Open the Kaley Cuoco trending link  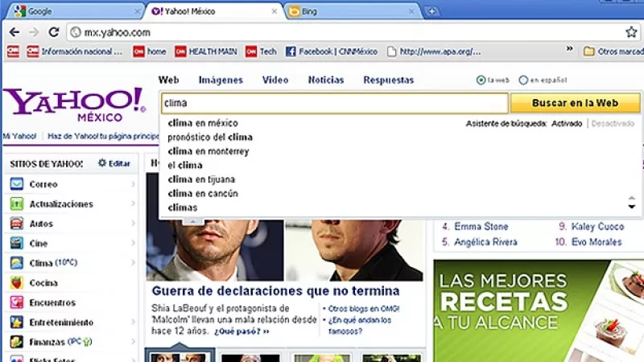[597, 227]
